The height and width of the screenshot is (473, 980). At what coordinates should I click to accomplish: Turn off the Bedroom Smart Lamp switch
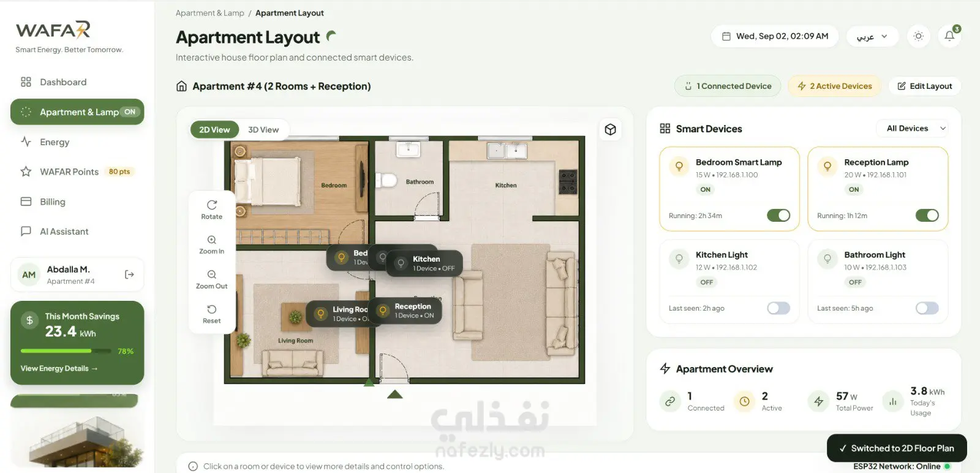(778, 215)
